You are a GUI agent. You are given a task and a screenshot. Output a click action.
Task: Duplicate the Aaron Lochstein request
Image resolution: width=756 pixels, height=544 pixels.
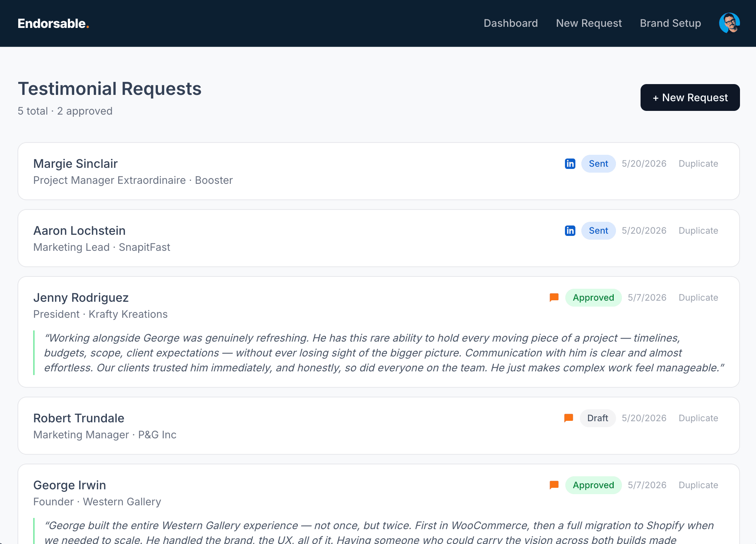point(698,231)
